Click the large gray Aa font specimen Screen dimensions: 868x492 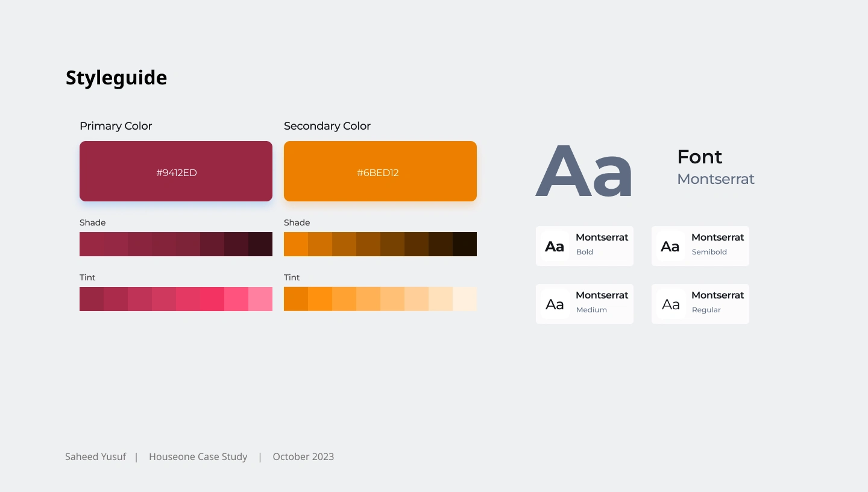pyautogui.click(x=583, y=171)
